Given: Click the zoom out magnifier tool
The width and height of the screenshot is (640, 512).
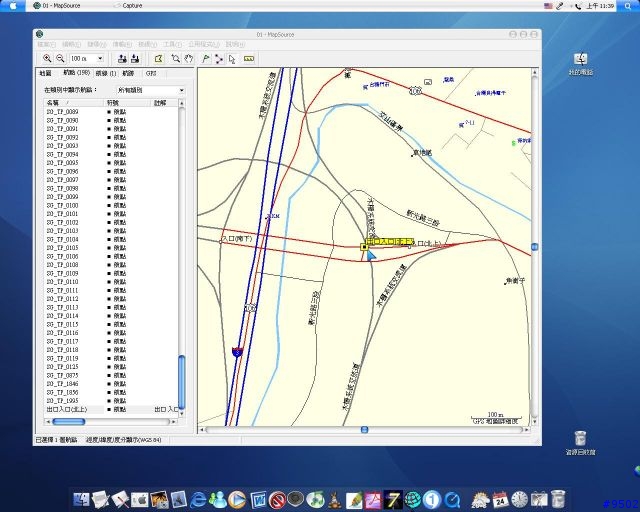Looking at the screenshot, I should 60,58.
